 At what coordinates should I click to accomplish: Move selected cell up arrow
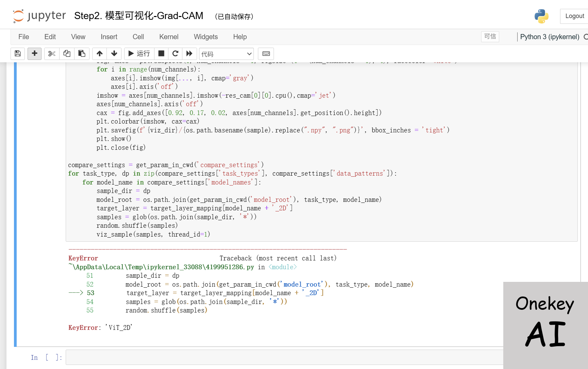99,54
